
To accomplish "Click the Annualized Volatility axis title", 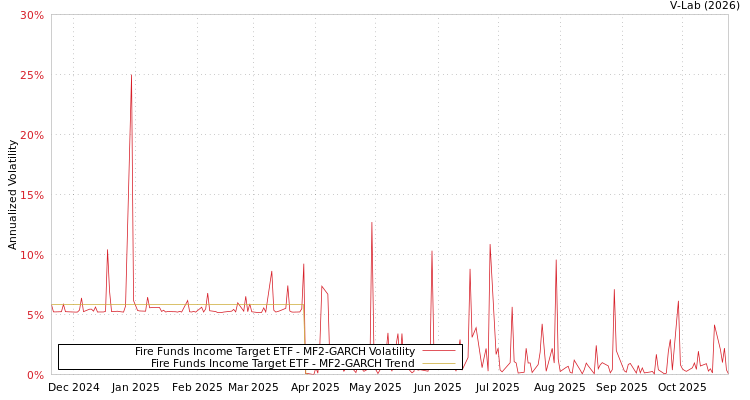I will pyautogui.click(x=12, y=195).
